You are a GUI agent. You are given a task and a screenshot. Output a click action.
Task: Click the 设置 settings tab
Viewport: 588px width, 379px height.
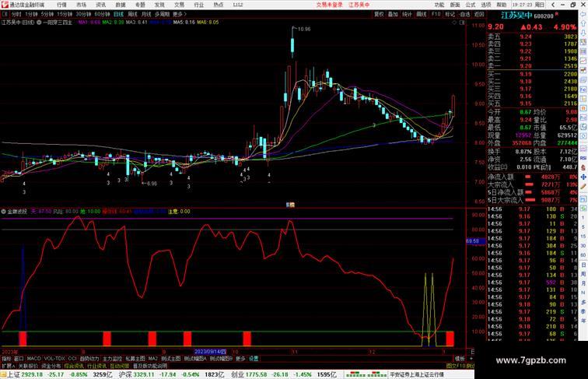[x=254, y=359]
